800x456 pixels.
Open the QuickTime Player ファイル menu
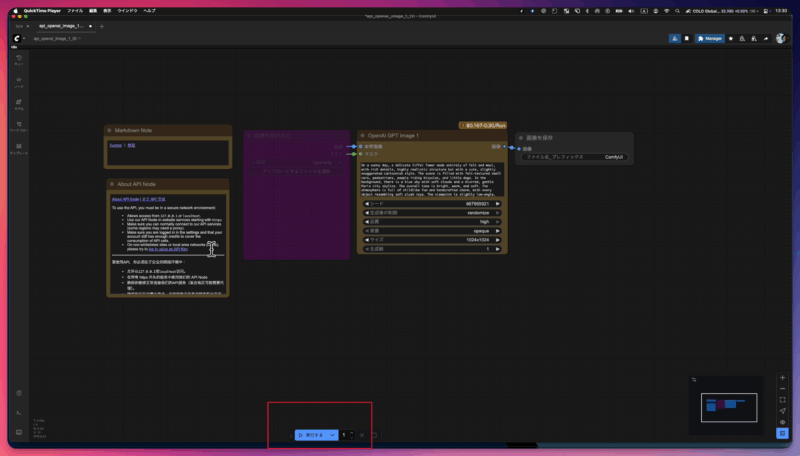(75, 9)
